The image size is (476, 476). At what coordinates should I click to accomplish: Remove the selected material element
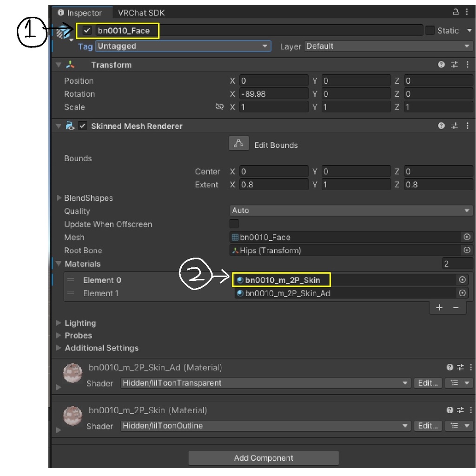(456, 308)
